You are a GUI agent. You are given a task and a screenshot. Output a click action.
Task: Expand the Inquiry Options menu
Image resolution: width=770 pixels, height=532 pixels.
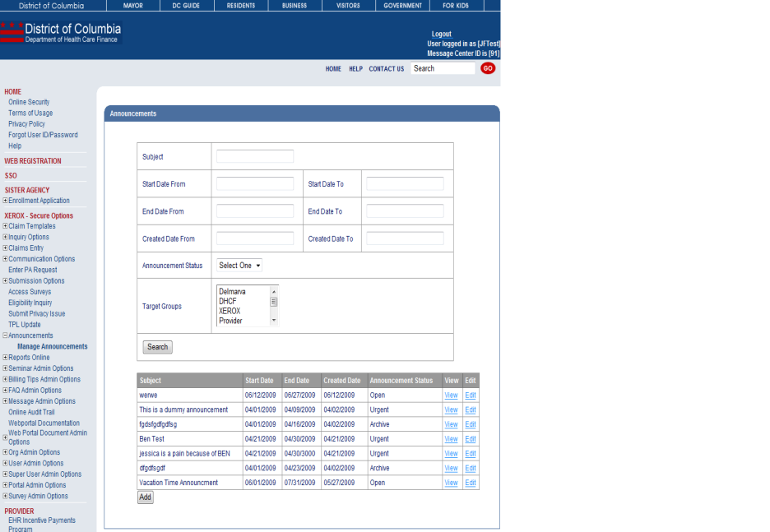6,237
